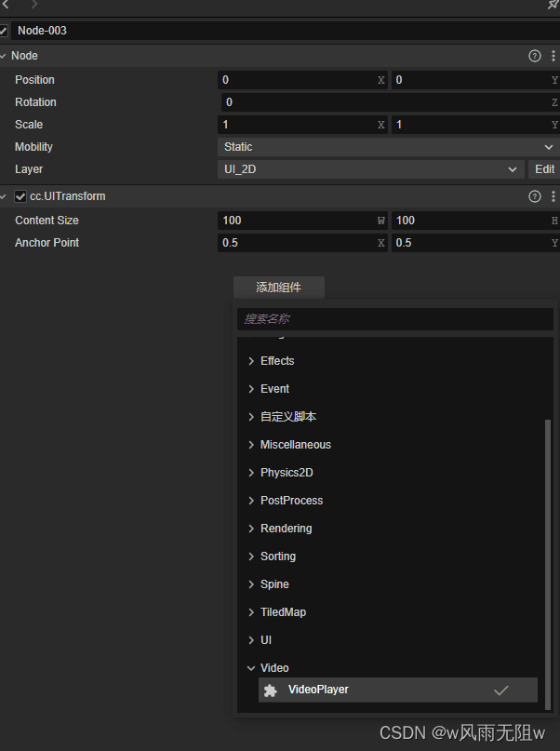Expand the Rendering category

coord(251,529)
